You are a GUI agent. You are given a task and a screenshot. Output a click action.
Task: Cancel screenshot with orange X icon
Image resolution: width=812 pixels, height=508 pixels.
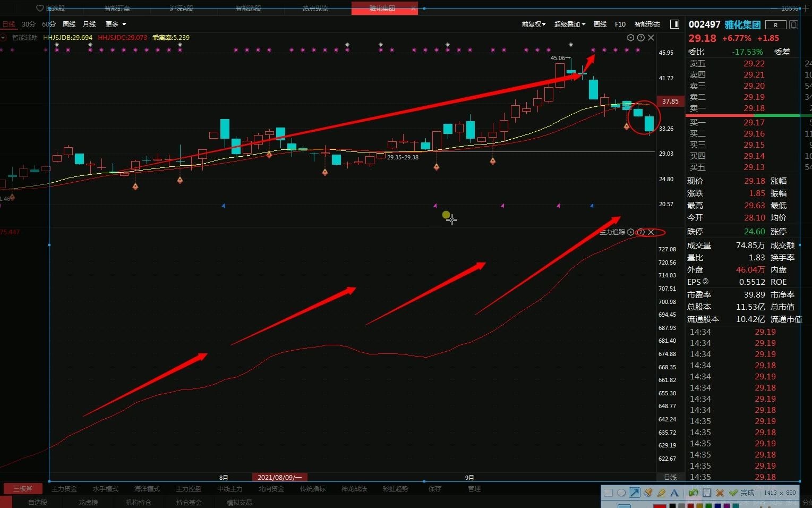[720, 493]
